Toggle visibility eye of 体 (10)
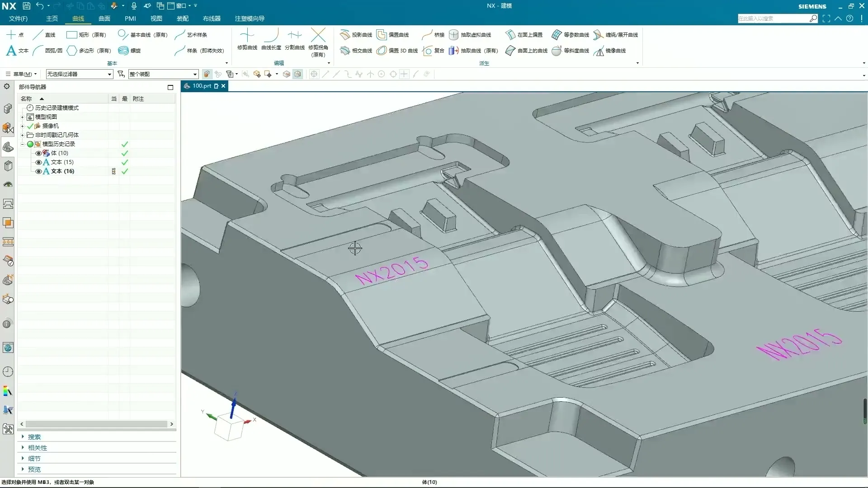 [38, 153]
